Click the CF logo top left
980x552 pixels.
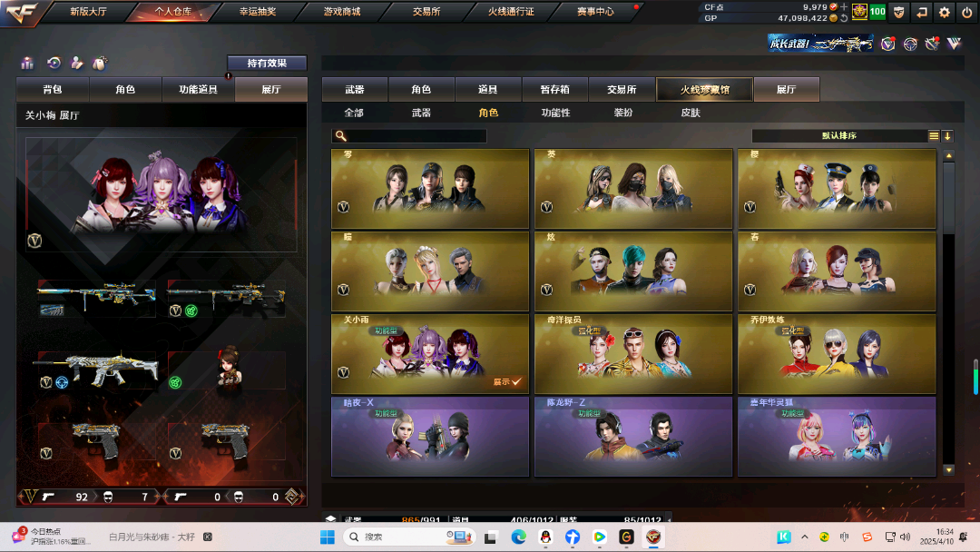pos(22,13)
